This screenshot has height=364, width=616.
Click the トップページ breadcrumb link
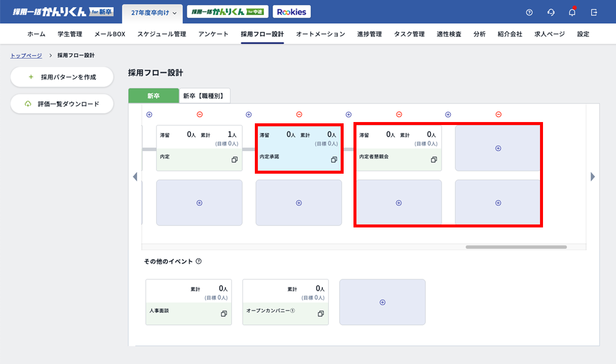(26, 55)
